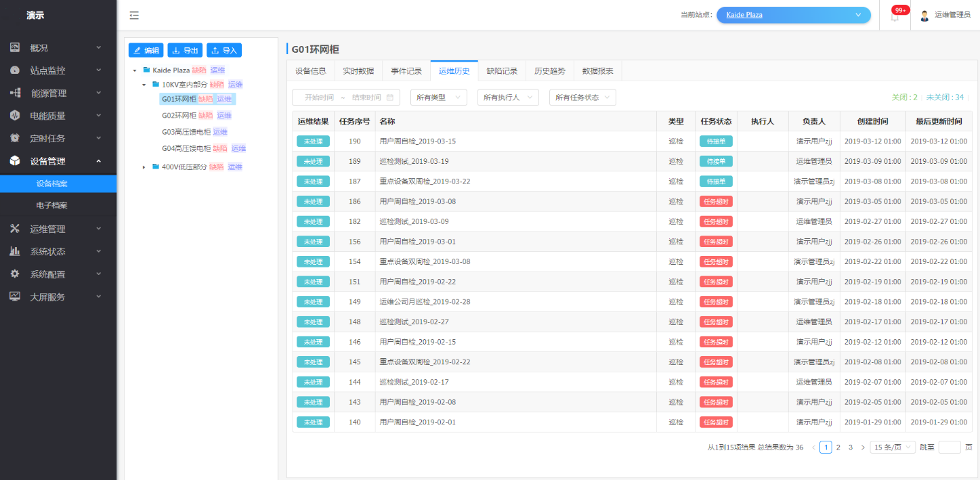Click the page jump input field

tap(949, 448)
